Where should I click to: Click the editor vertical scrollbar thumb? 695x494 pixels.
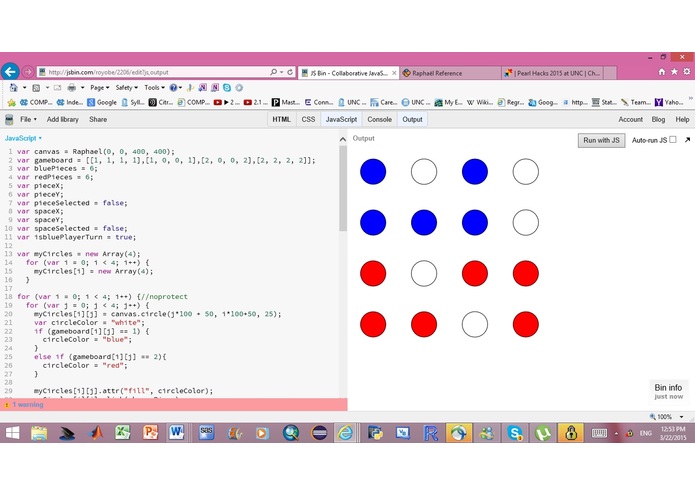pos(343,188)
